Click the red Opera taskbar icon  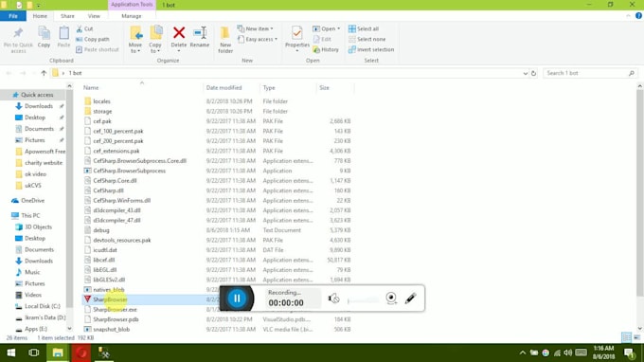pyautogui.click(x=80, y=353)
